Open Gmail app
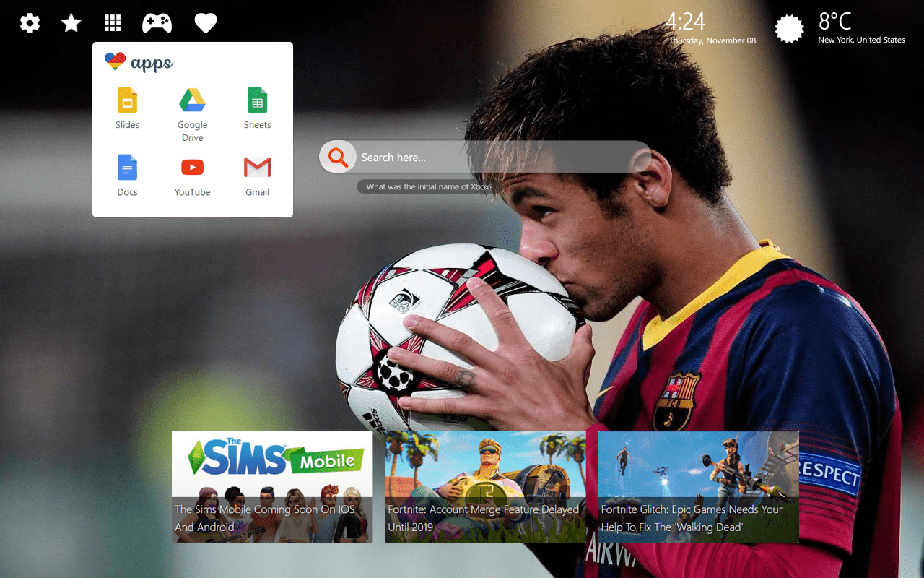 click(257, 176)
